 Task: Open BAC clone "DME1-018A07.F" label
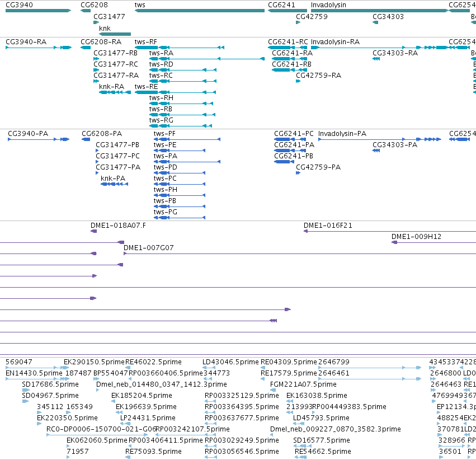click(x=118, y=226)
